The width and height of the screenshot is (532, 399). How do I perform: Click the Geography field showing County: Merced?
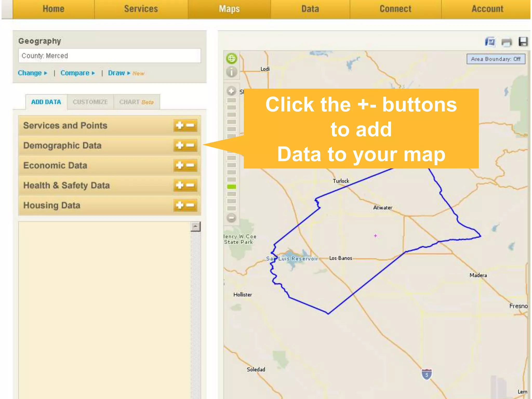109,56
